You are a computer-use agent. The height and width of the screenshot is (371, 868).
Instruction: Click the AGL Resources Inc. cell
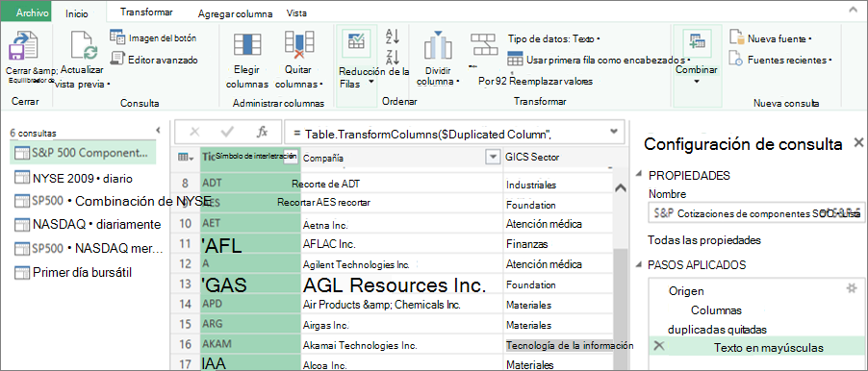tap(402, 284)
